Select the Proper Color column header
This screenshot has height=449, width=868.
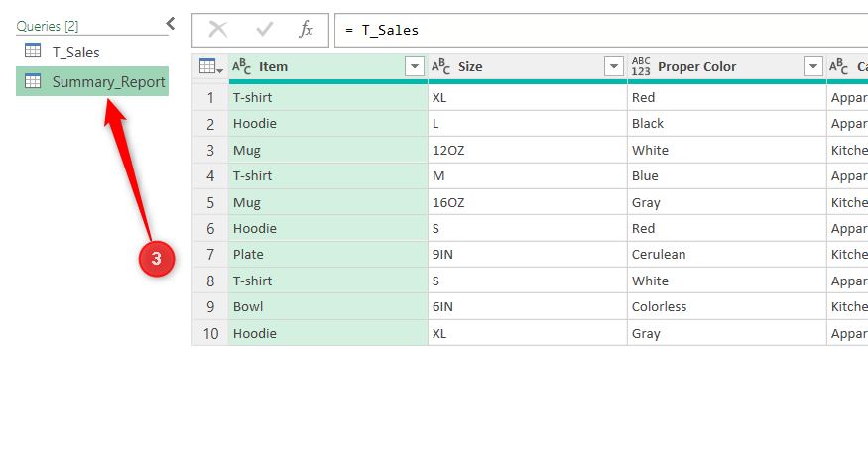[727, 67]
